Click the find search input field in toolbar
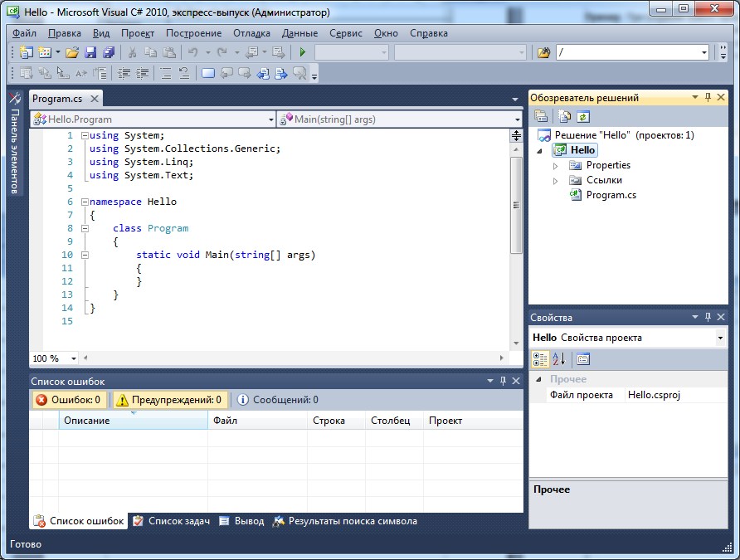The width and height of the screenshot is (740, 560). 629,52
